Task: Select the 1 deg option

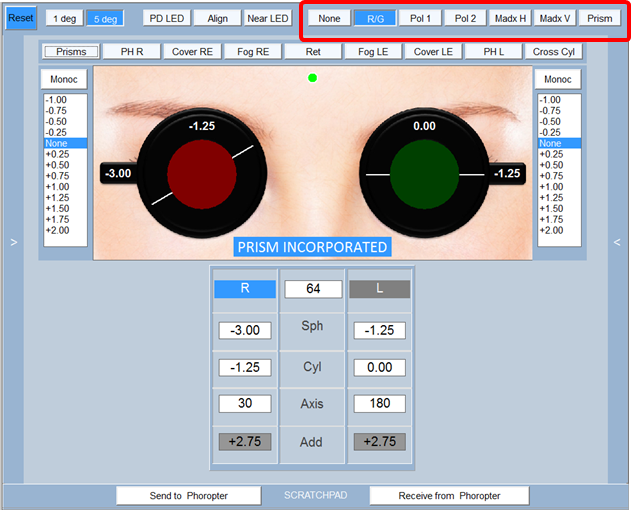Action: click(64, 18)
